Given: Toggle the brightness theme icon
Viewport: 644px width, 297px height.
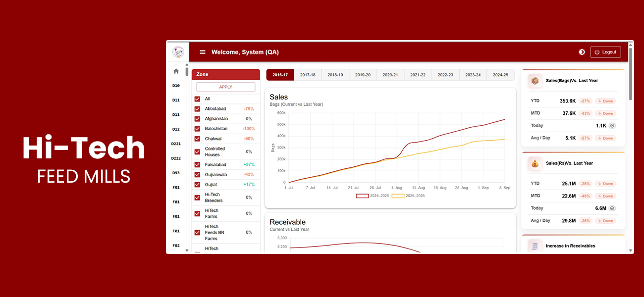Looking at the screenshot, I should pyautogui.click(x=582, y=52).
